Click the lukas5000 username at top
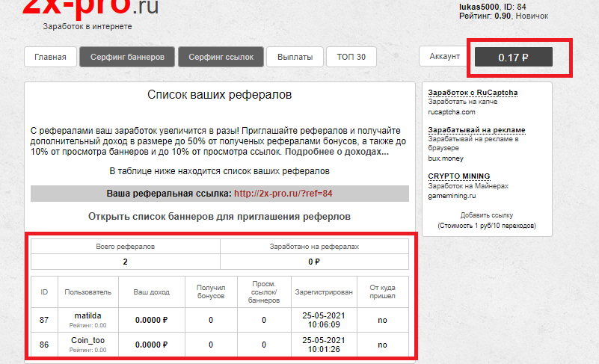Viewport: 599px width, 364px height. tap(479, 6)
